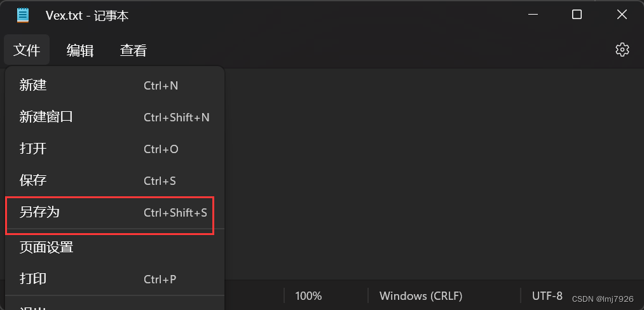Collapse the 文件 menu
The image size is (644, 310).
coord(27,50)
